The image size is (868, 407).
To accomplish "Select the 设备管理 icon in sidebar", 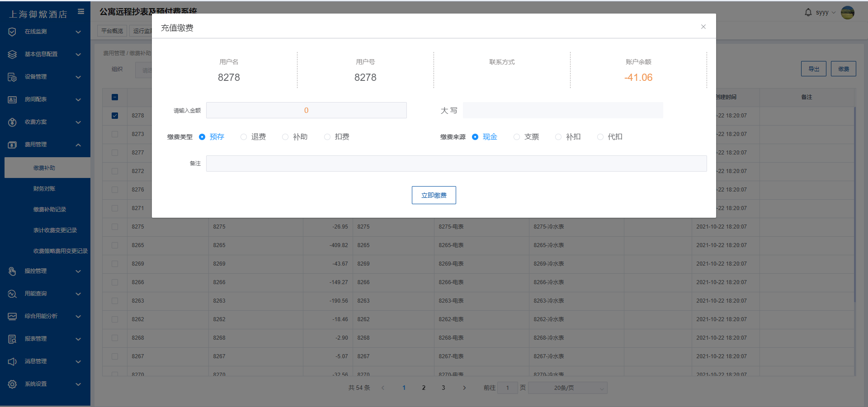I will point(12,77).
